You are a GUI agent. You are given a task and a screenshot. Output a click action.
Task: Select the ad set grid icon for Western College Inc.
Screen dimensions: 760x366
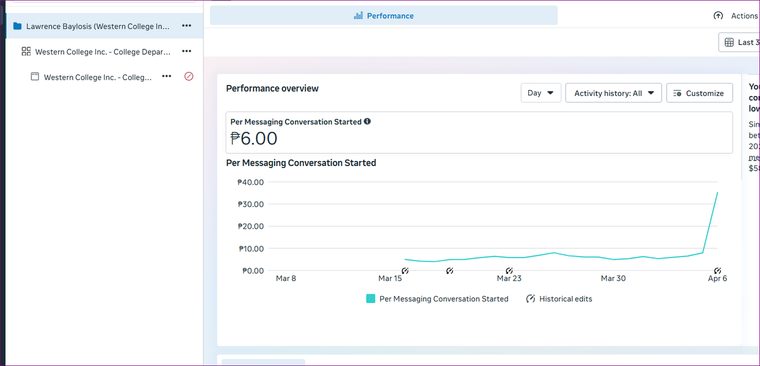(x=26, y=51)
